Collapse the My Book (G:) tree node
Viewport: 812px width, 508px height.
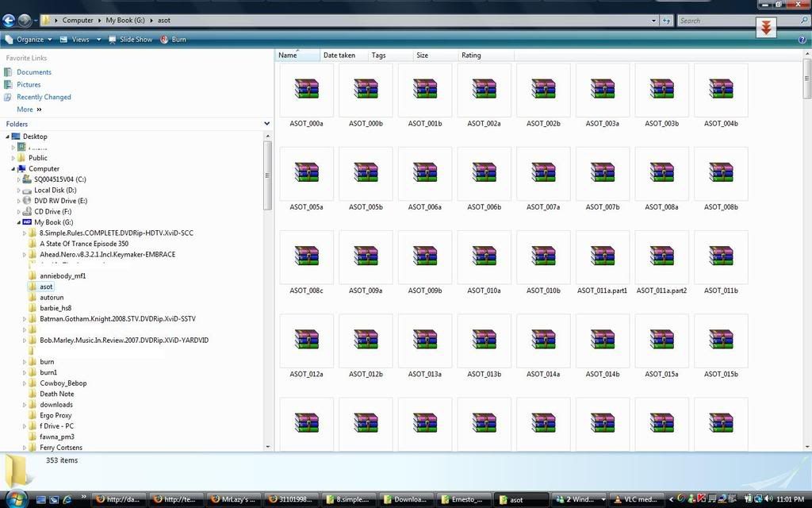click(x=19, y=222)
